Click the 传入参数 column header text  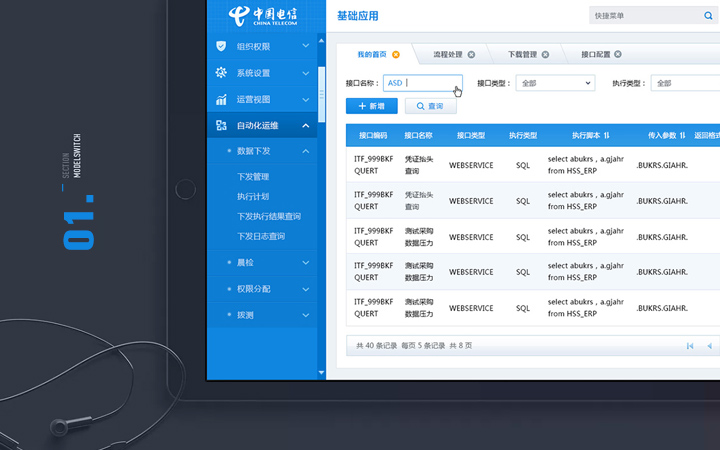click(662, 135)
